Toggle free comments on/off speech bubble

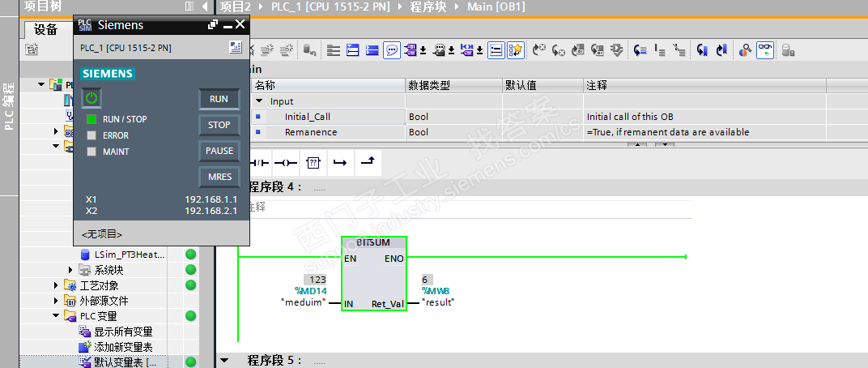pos(392,50)
